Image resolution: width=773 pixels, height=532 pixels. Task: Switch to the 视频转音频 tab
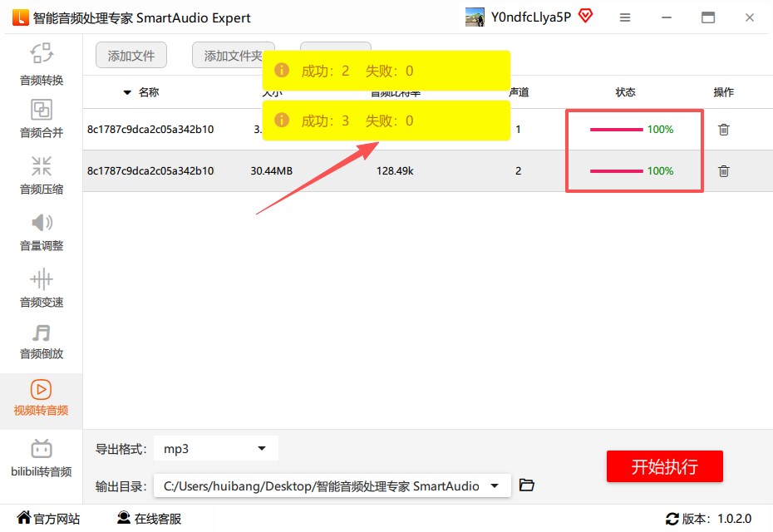click(42, 397)
